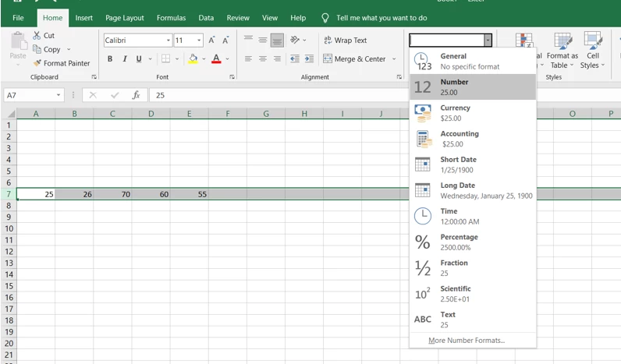Decrease font size with smaller A icon
The image size is (621, 364).
225,40
